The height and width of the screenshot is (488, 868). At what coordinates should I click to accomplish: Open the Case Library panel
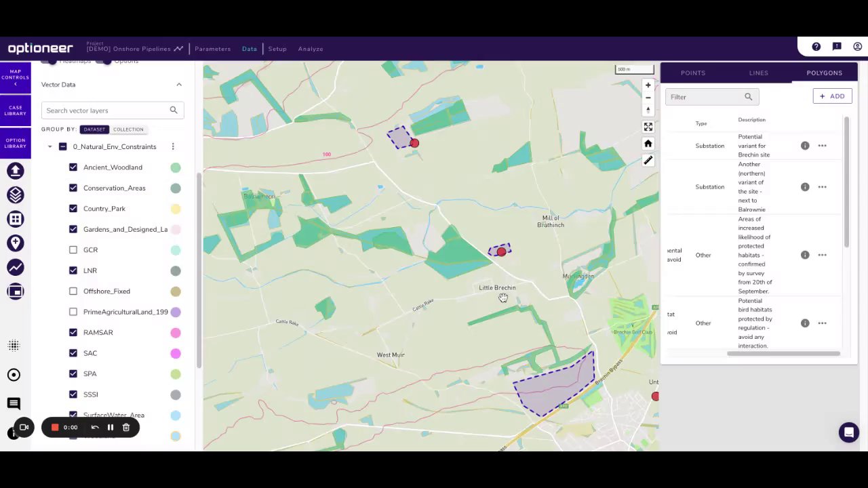coord(15,110)
